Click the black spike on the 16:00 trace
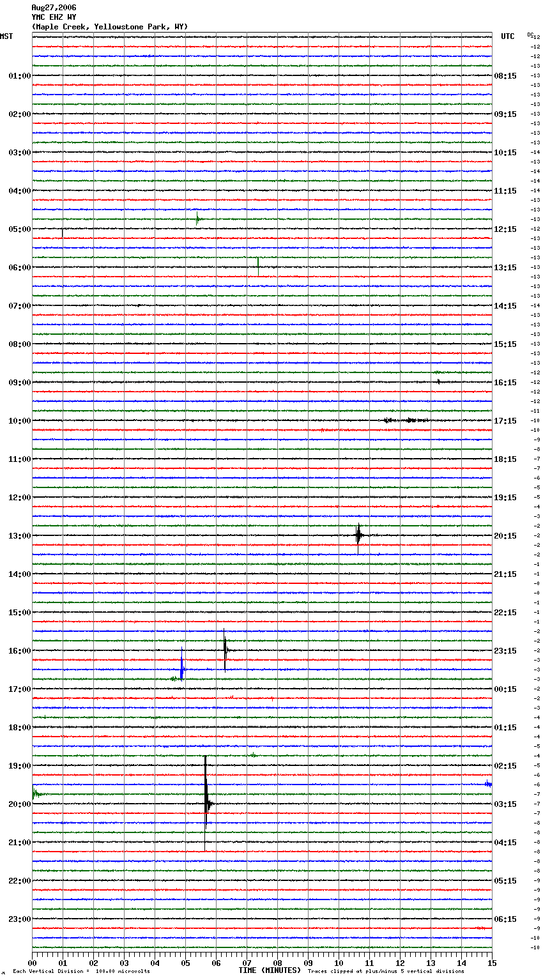The width and height of the screenshot is (543, 980). (x=225, y=650)
